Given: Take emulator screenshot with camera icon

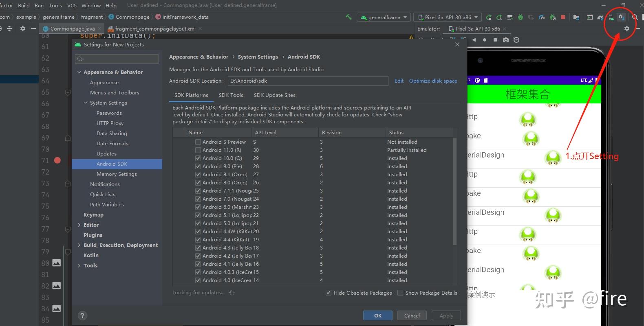Looking at the screenshot, I should tap(506, 40).
